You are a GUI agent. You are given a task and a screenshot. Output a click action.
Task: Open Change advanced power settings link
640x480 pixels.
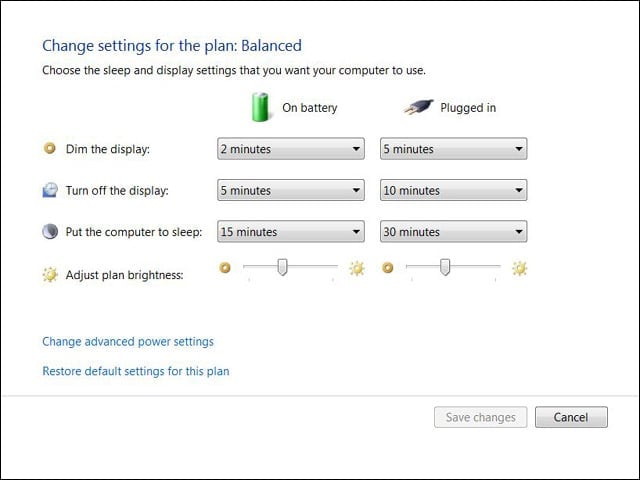pos(128,342)
